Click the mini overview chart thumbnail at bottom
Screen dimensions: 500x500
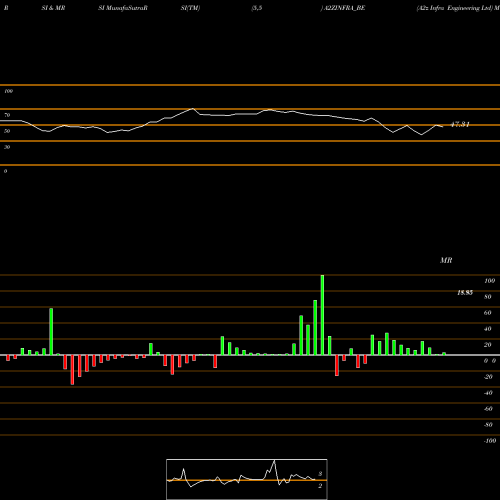click(x=247, y=479)
